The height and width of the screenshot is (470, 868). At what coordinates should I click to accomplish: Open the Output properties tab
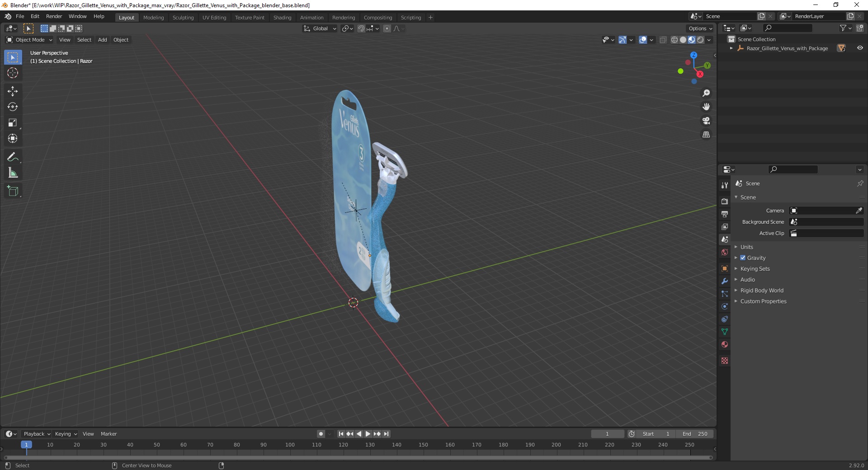pyautogui.click(x=725, y=214)
